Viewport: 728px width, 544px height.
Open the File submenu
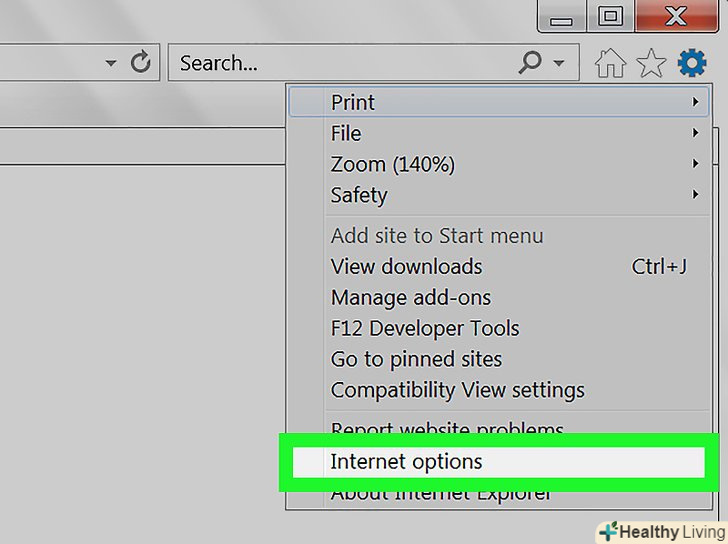coord(499,133)
